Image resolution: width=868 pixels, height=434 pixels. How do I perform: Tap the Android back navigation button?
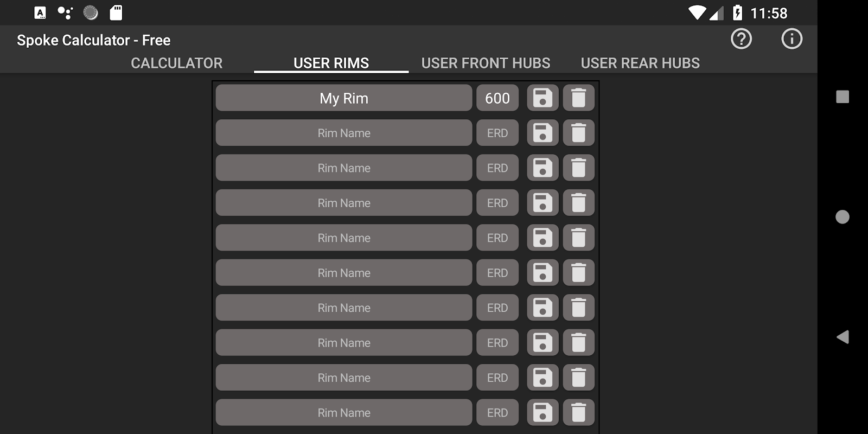point(843,337)
